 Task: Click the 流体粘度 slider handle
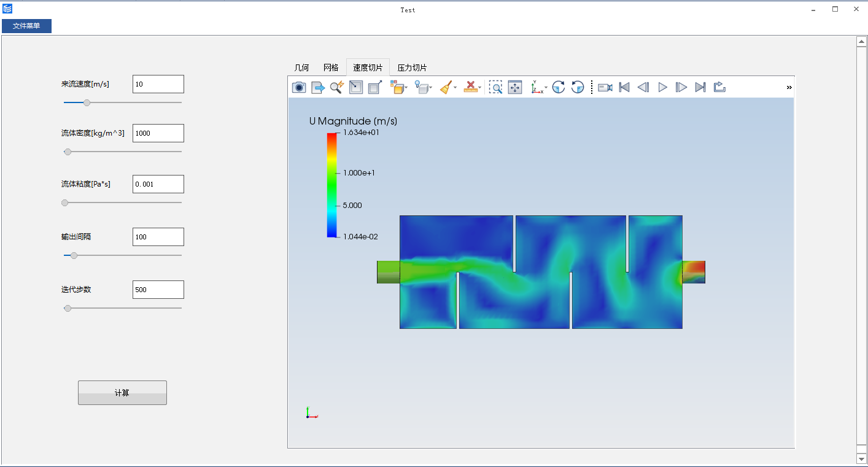click(x=64, y=203)
